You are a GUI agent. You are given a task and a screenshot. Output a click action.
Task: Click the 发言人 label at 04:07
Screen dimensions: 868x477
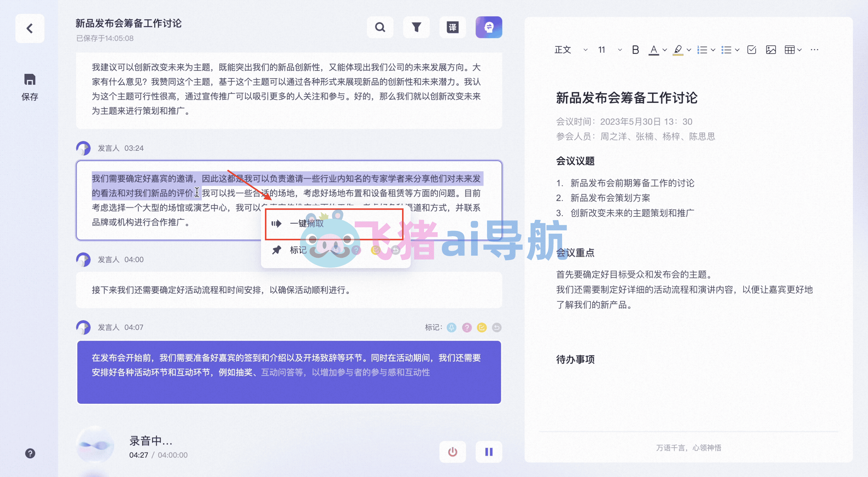(x=108, y=327)
